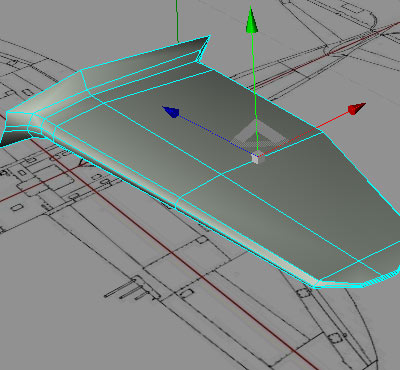Image resolution: width=400 pixels, height=370 pixels.
Task: Select the green Y-axis arrow head
Action: [252, 21]
